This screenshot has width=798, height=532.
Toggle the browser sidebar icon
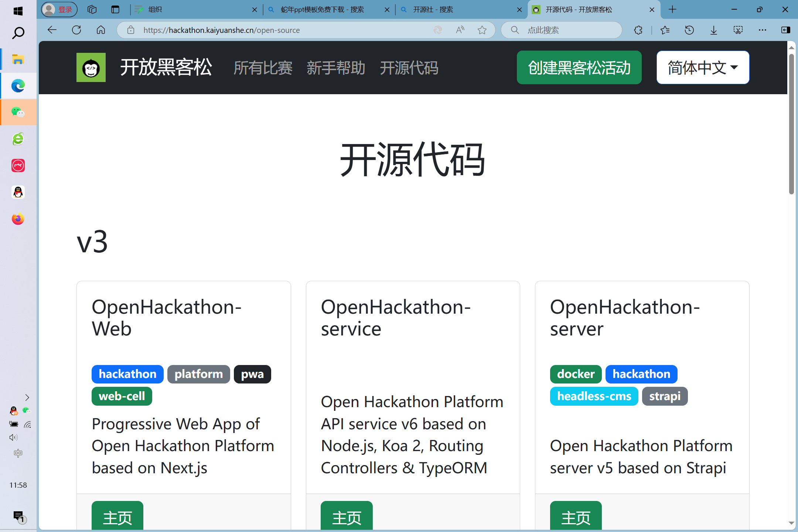pos(786,30)
